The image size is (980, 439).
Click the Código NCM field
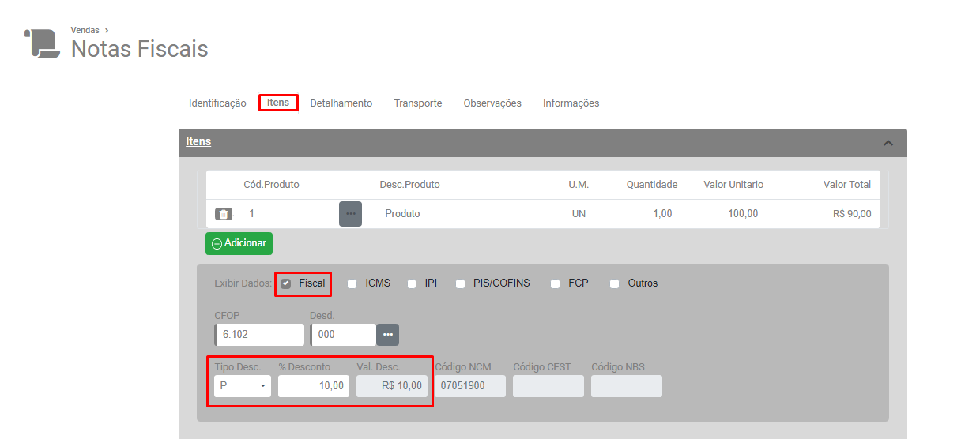470,386
